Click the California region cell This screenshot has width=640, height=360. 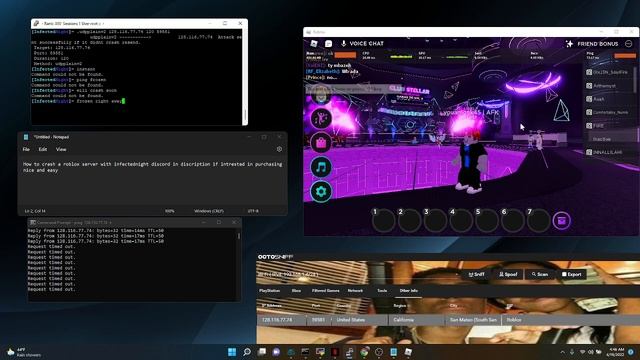coord(416,320)
